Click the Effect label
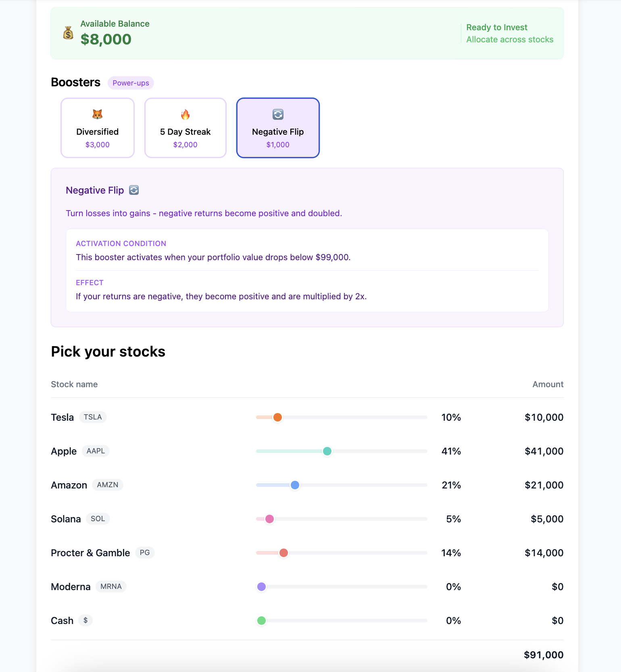The image size is (621, 672). coord(90,282)
